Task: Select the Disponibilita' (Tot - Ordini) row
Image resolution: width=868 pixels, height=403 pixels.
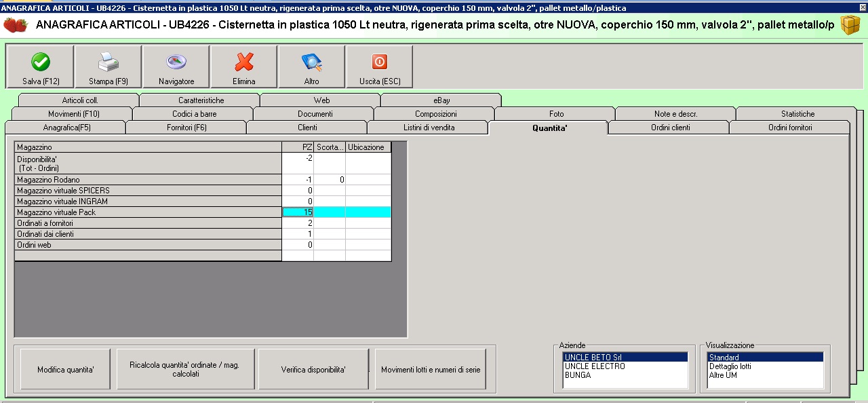Action: (203, 164)
